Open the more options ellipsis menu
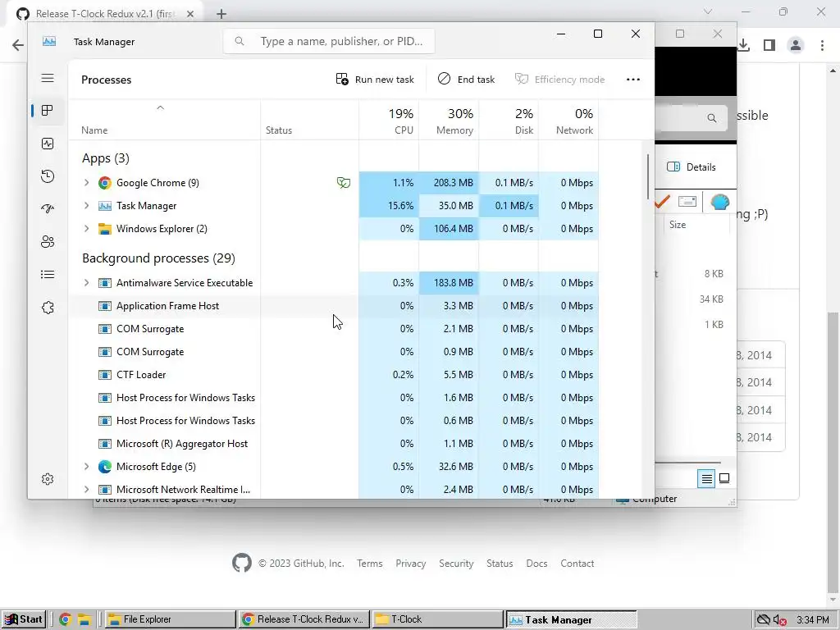This screenshot has width=840, height=630. [633, 80]
